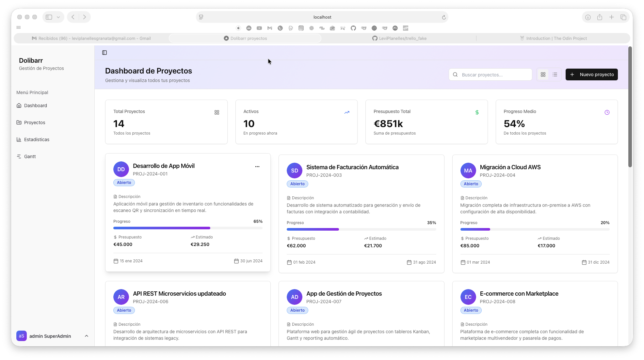644x360 pixels.
Task: Open Safari sidebar dropdown chevron
Action: click(x=58, y=17)
